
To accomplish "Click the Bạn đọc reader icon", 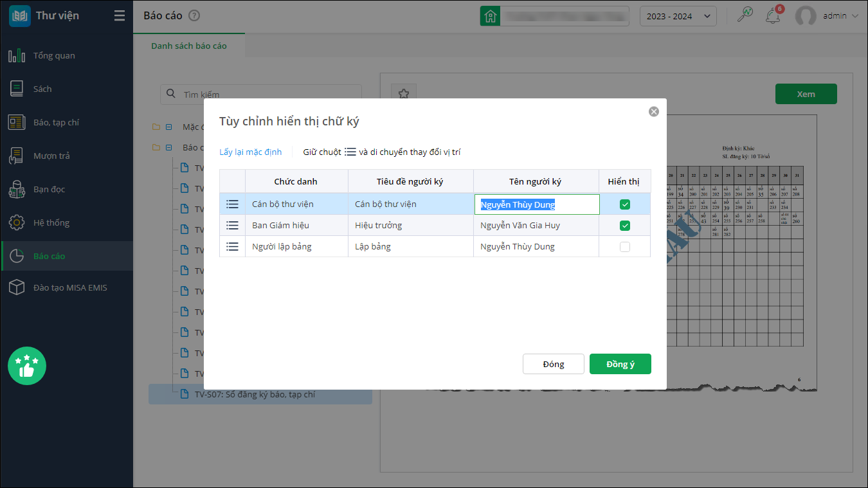I will tap(17, 190).
